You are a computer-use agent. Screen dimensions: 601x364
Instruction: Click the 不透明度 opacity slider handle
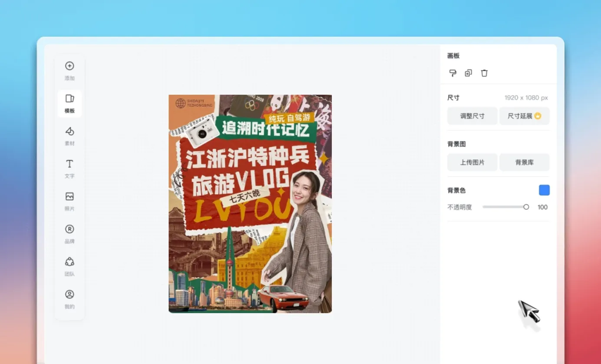click(x=526, y=207)
